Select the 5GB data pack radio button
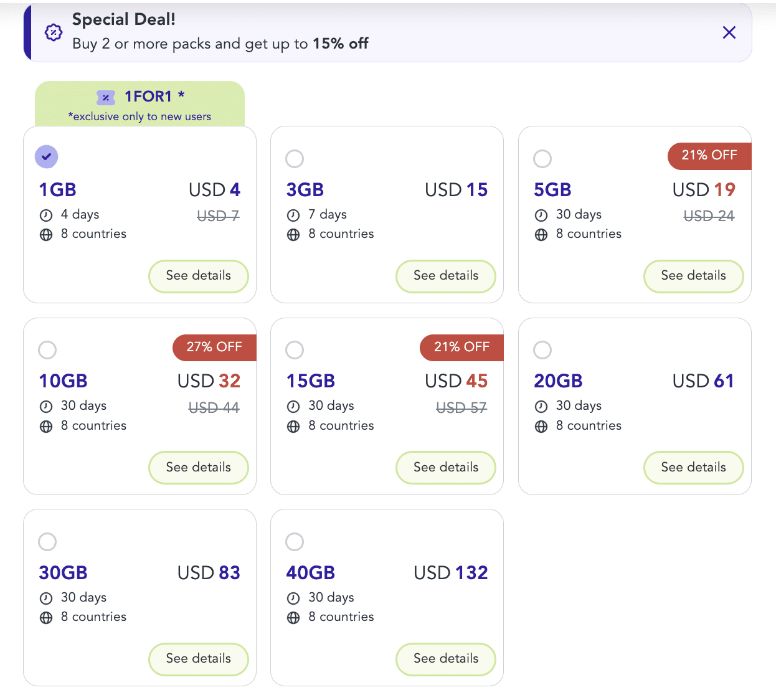776x700 pixels. click(x=542, y=159)
